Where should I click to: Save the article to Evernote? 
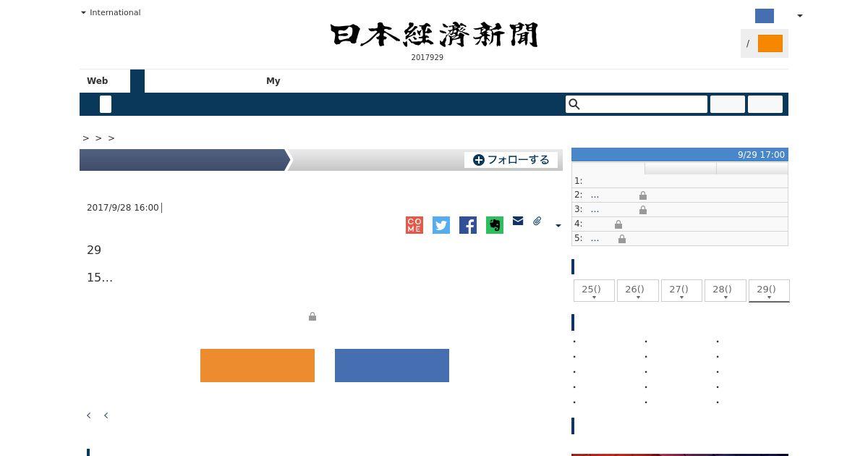tap(495, 225)
